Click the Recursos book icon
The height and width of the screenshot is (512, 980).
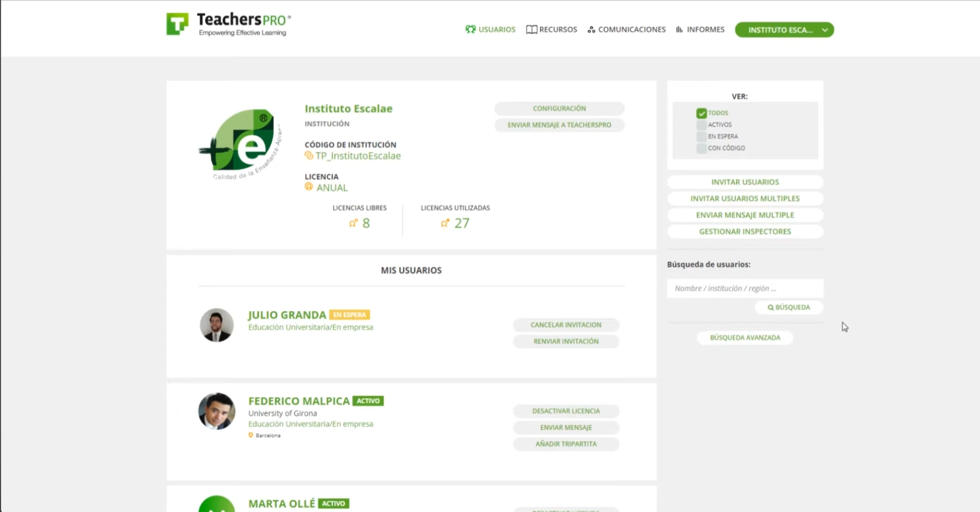tap(532, 29)
